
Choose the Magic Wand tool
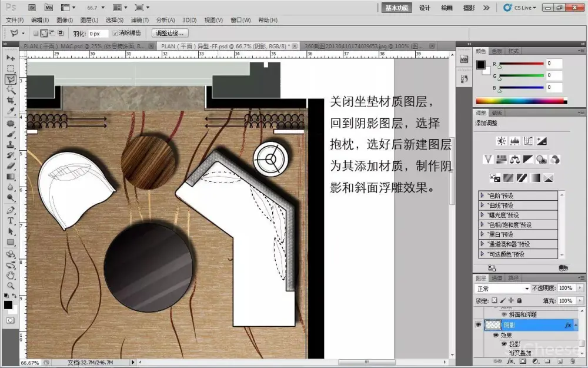coord(11,89)
